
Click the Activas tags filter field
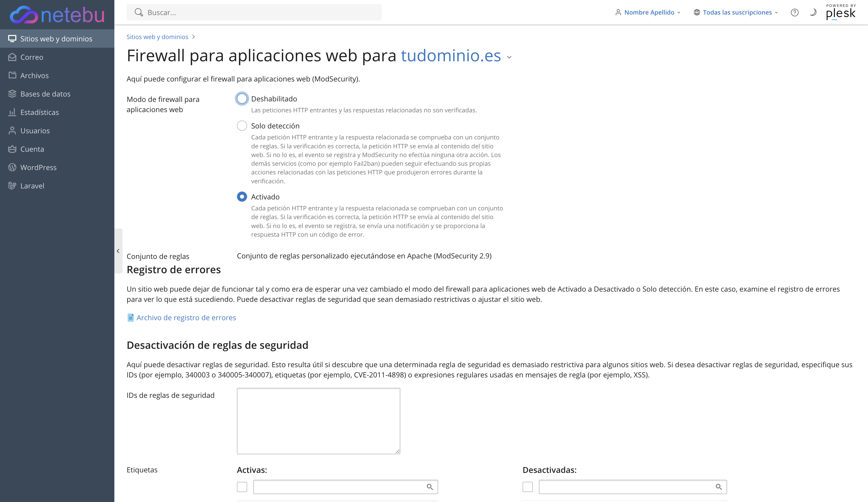click(345, 487)
